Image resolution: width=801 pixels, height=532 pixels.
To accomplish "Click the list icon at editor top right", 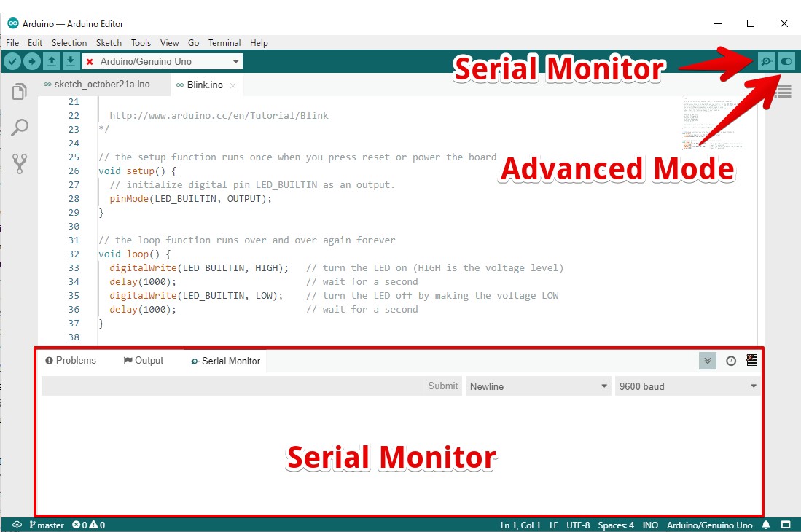I will tap(783, 91).
